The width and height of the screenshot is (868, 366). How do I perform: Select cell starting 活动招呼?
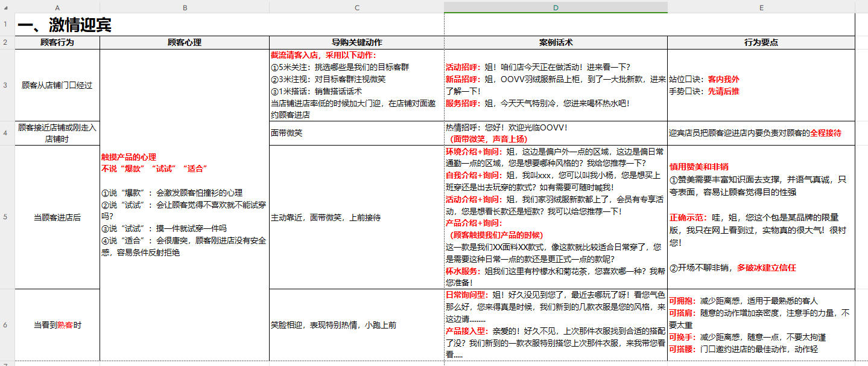click(556, 85)
